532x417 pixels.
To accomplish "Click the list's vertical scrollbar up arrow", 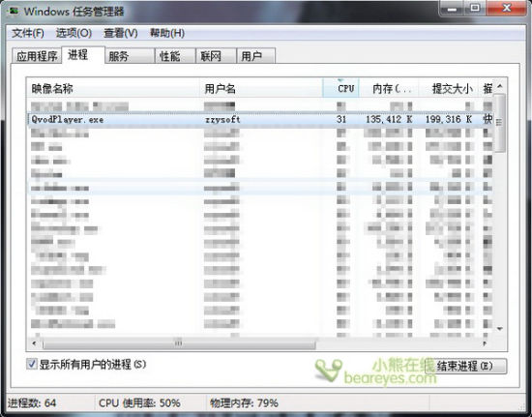I will (500, 87).
